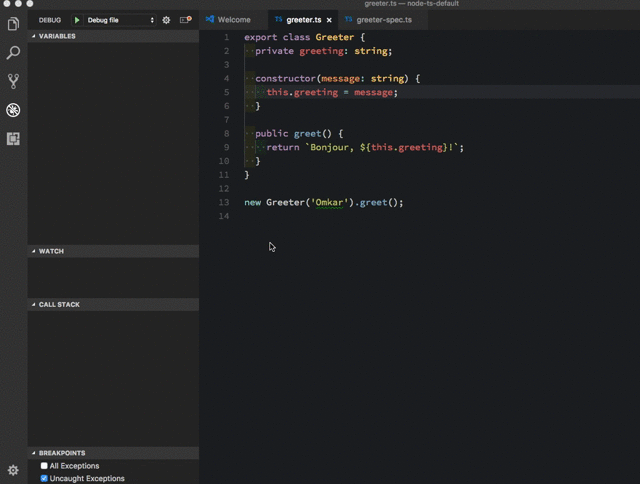This screenshot has height=484, width=640.
Task: Disable the Uncaught Exceptions checkbox
Action: [x=44, y=478]
